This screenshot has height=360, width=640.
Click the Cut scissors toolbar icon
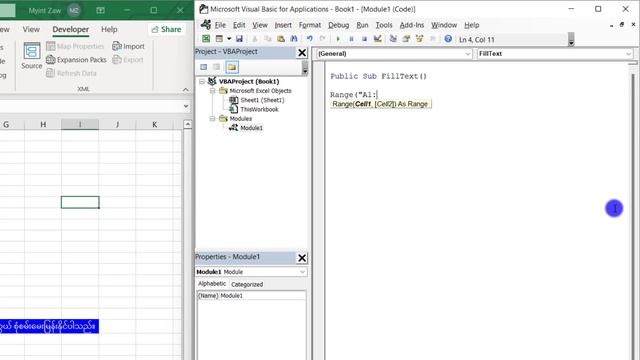click(255, 39)
